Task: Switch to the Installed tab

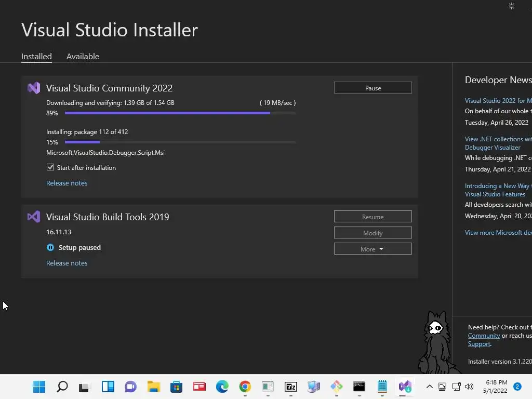Action: 37,56
